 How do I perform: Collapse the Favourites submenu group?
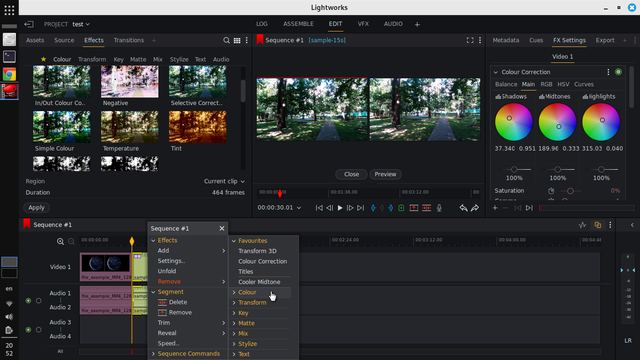pyautogui.click(x=234, y=241)
